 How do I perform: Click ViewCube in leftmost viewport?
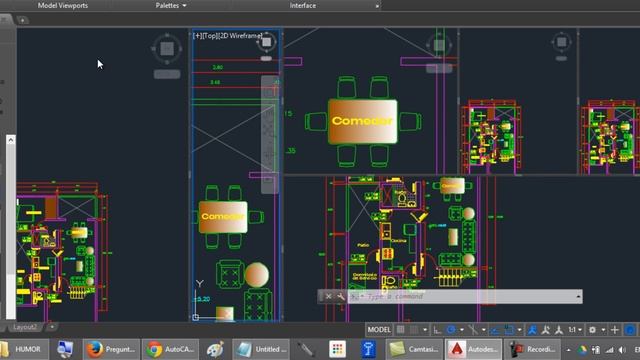point(167,49)
